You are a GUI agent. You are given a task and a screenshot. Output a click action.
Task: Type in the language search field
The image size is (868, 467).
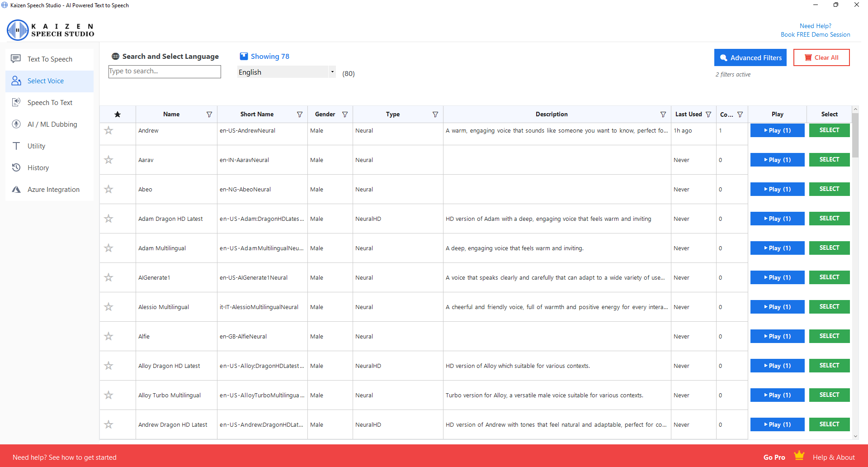tap(165, 71)
